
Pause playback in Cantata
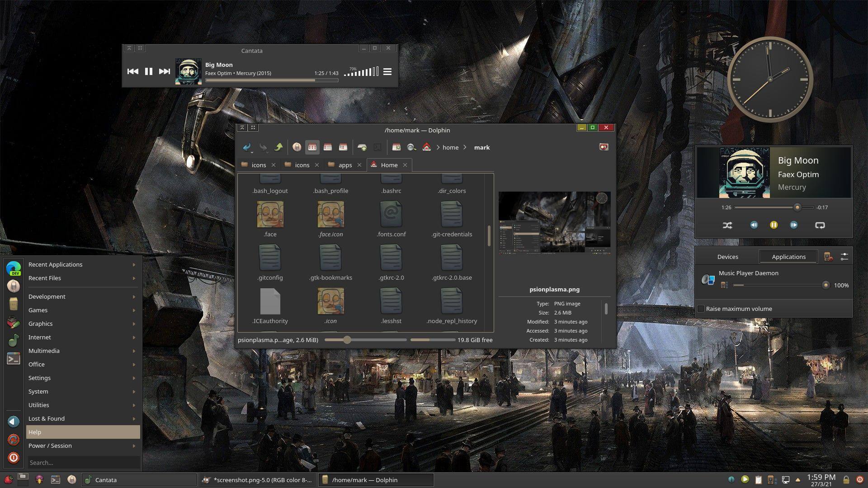click(148, 71)
